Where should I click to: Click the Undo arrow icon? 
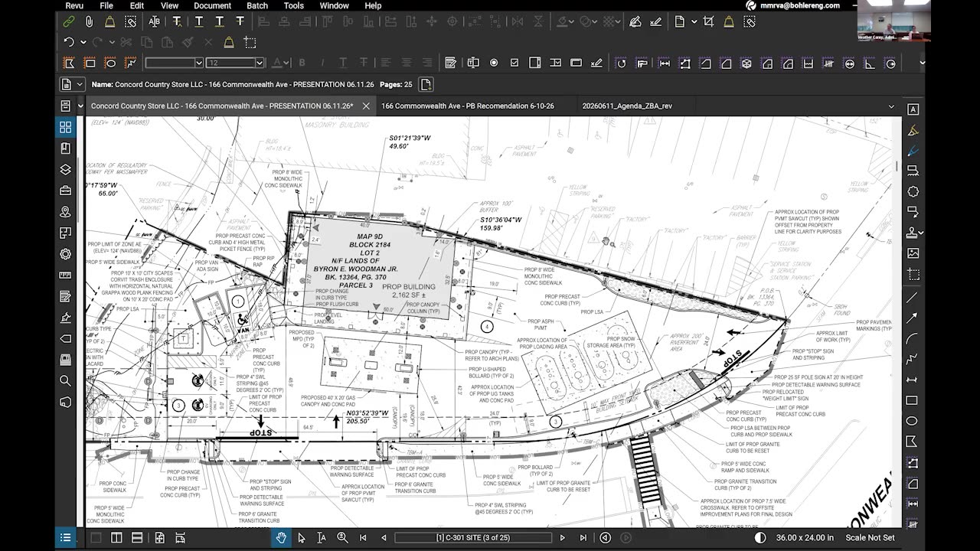pyautogui.click(x=69, y=42)
